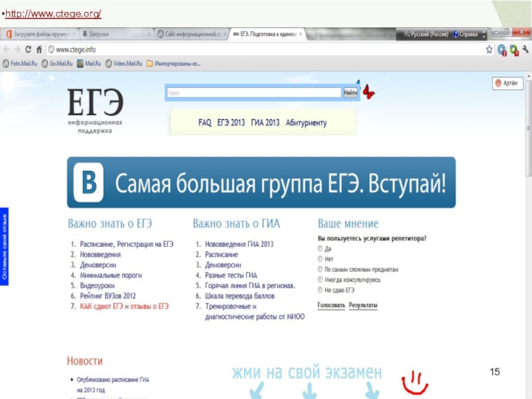
Task: Open Горячая линия ГИА в регионах link
Action: [250, 286]
